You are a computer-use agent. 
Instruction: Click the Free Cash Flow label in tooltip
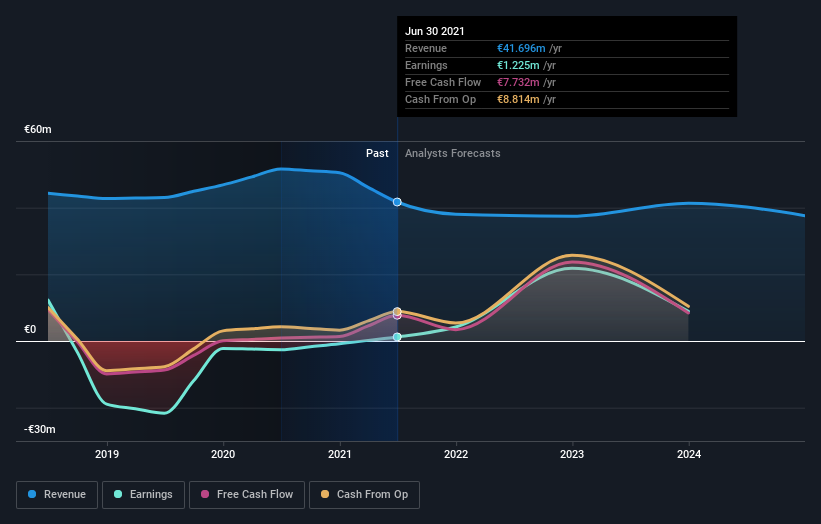443,82
